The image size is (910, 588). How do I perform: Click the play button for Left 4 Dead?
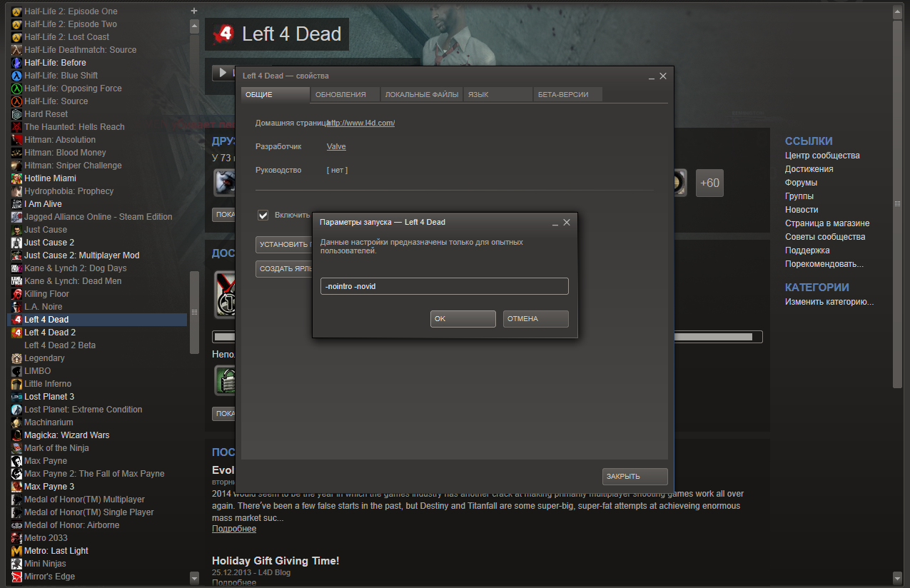coord(223,73)
